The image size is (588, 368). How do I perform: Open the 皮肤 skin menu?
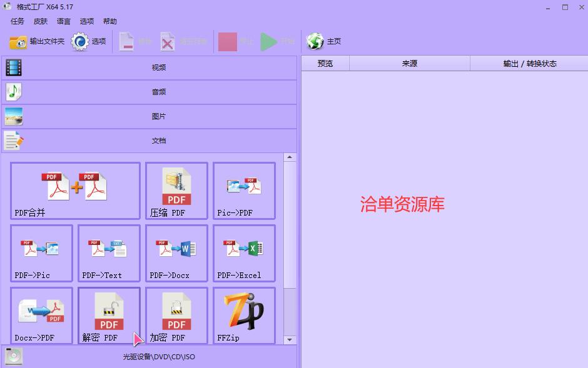41,21
